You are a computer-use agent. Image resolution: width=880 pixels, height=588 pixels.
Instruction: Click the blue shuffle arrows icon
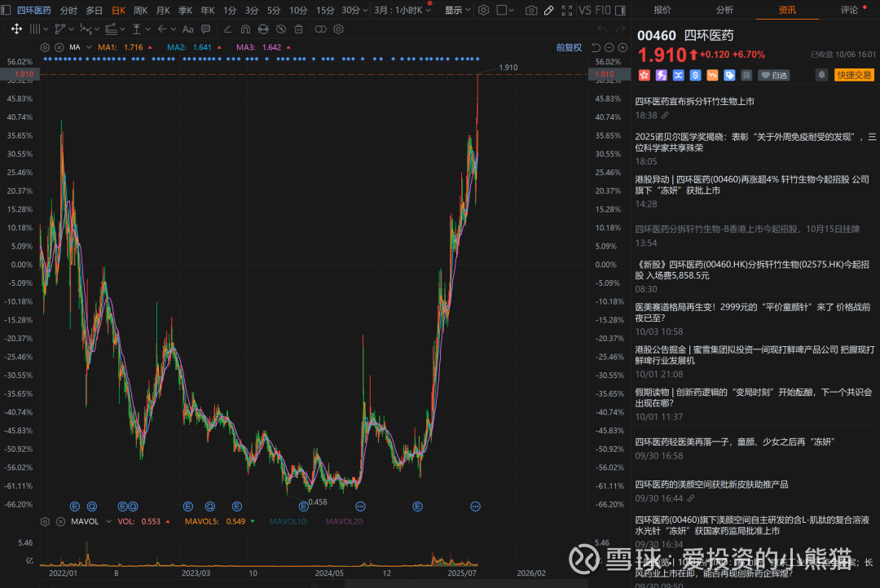(x=678, y=75)
